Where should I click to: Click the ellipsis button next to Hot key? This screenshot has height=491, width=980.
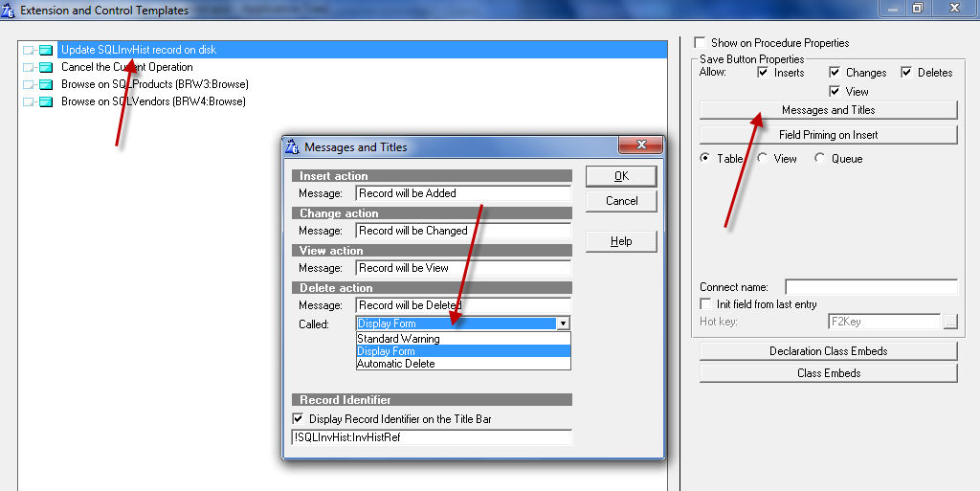tap(949, 322)
